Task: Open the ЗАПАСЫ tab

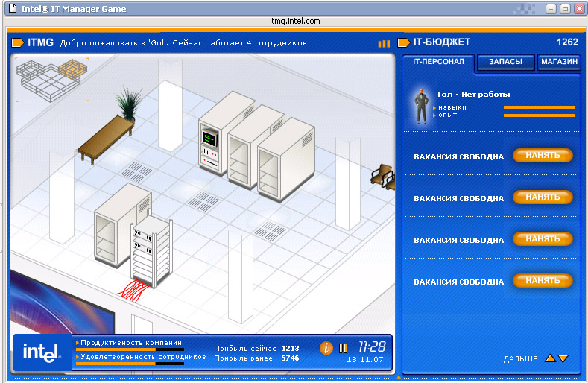Action: (x=505, y=62)
